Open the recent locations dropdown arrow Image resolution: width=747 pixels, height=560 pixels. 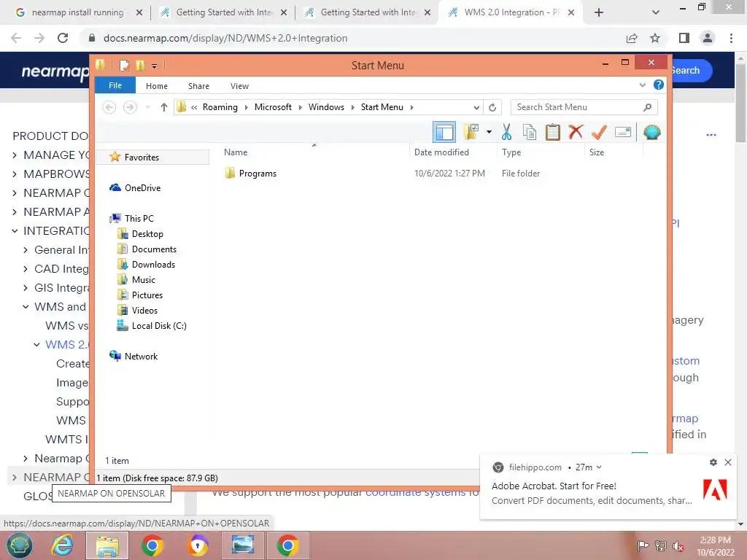coord(147,107)
